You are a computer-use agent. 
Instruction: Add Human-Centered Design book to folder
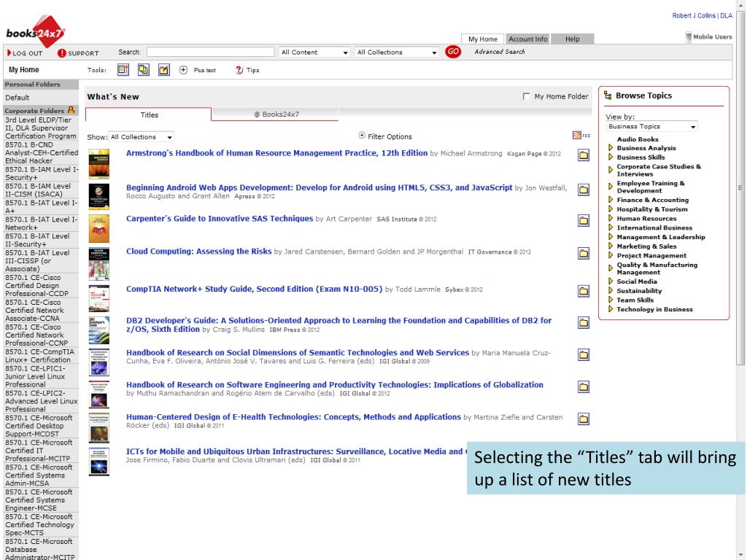click(x=584, y=419)
